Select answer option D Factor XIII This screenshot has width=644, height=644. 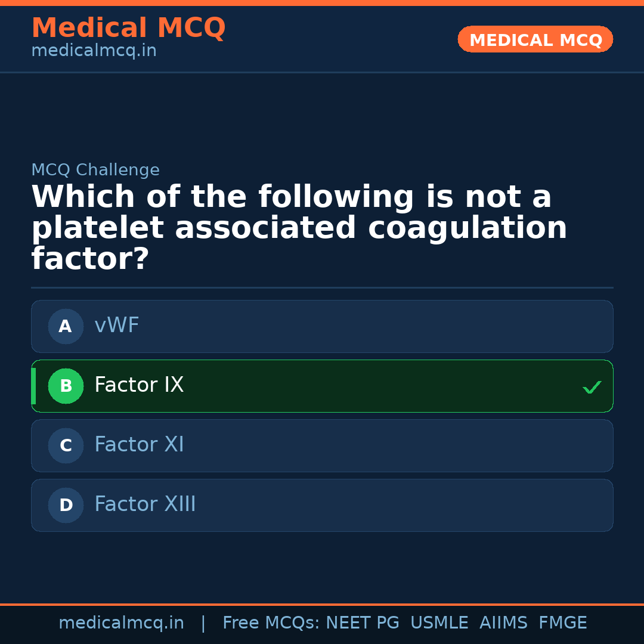[322, 505]
